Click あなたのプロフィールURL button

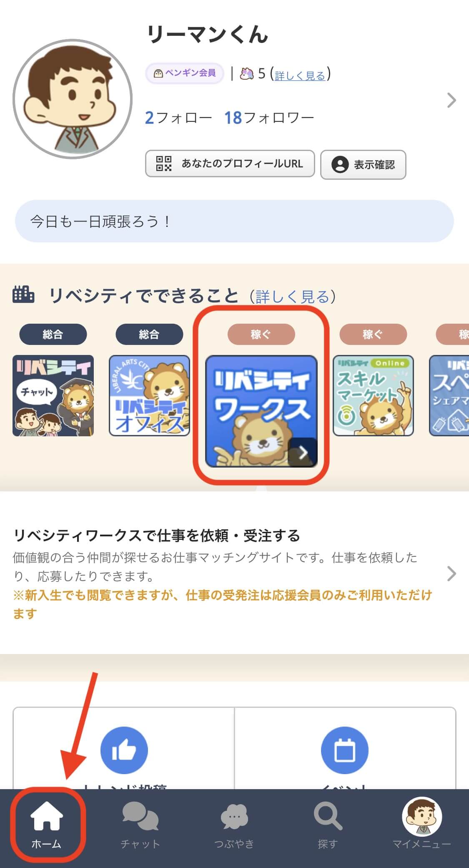point(230,164)
